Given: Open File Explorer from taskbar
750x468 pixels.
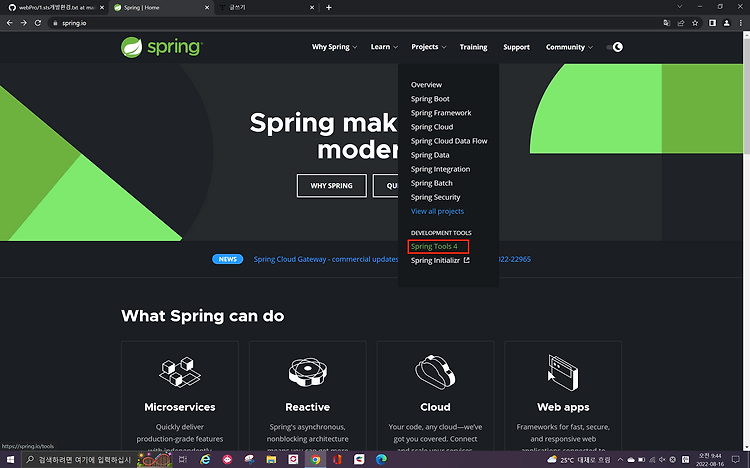Looking at the screenshot, I should [271, 459].
